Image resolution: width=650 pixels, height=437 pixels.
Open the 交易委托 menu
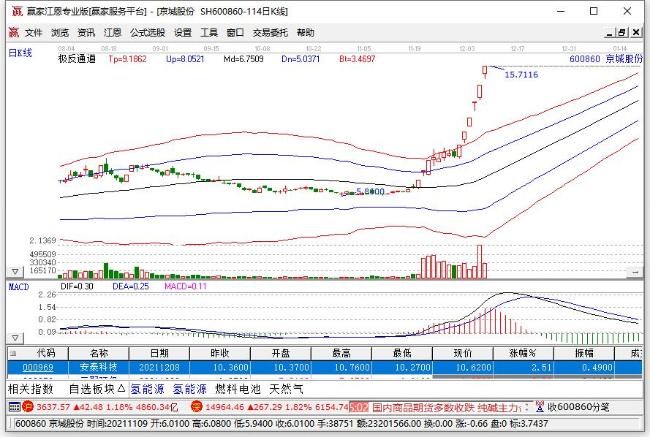coord(270,33)
